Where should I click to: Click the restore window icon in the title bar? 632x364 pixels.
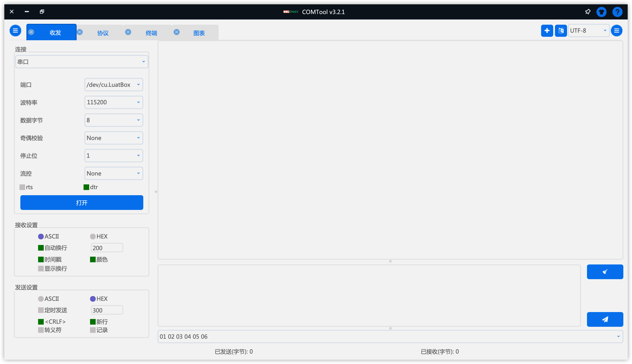click(x=42, y=11)
